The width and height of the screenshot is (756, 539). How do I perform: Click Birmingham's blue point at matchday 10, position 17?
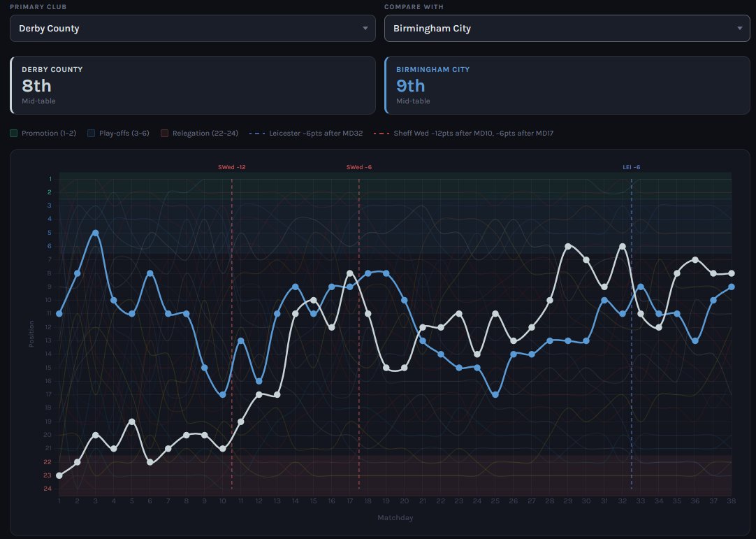point(223,395)
